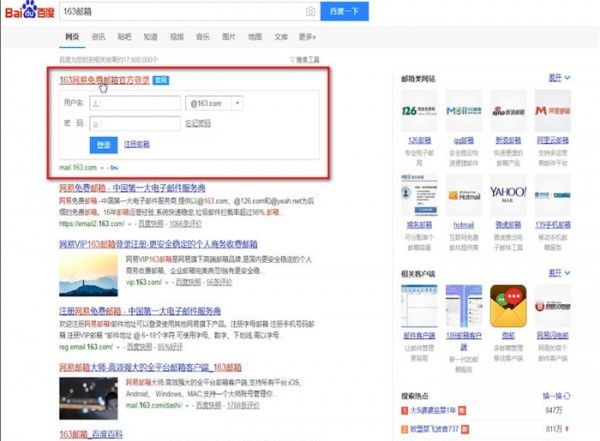Open the 网易VIP163邮箱 result title
This screenshot has width=600, height=441.
[158, 244]
